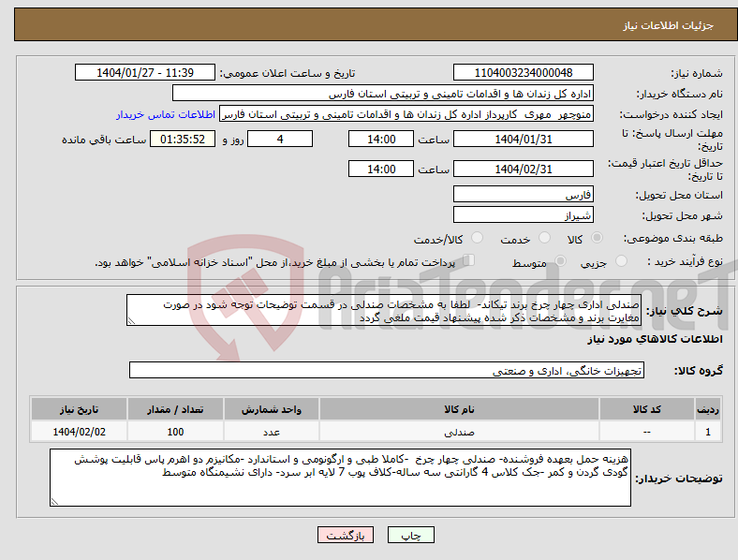738x560 pixels.
Task: Click the announcement date field 1404/01/27 - 11:39
Action: (x=145, y=73)
